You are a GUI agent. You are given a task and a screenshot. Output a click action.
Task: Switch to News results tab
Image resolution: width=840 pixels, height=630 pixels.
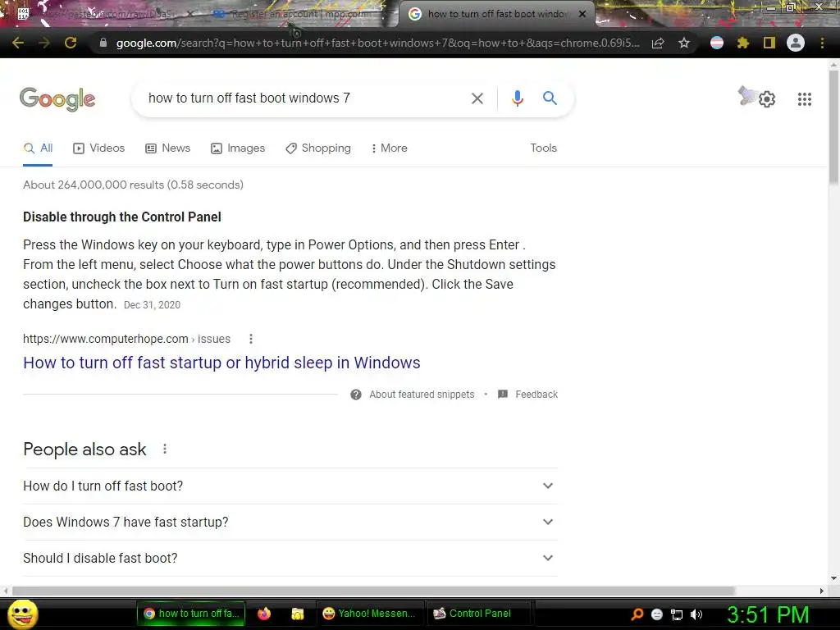tap(168, 148)
